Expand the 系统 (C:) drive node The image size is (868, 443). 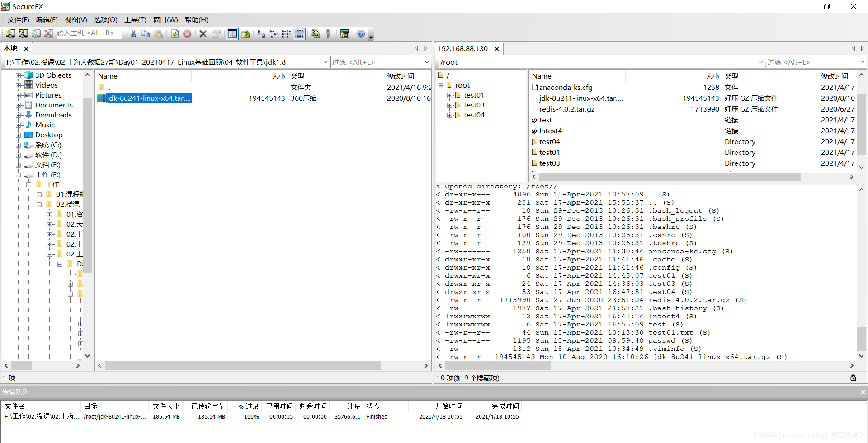coord(18,145)
